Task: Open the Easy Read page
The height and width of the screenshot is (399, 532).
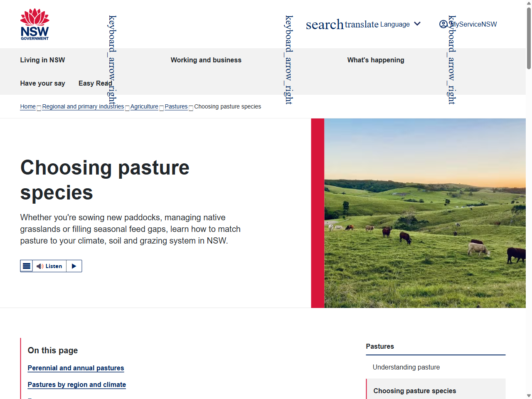Action: click(x=95, y=83)
